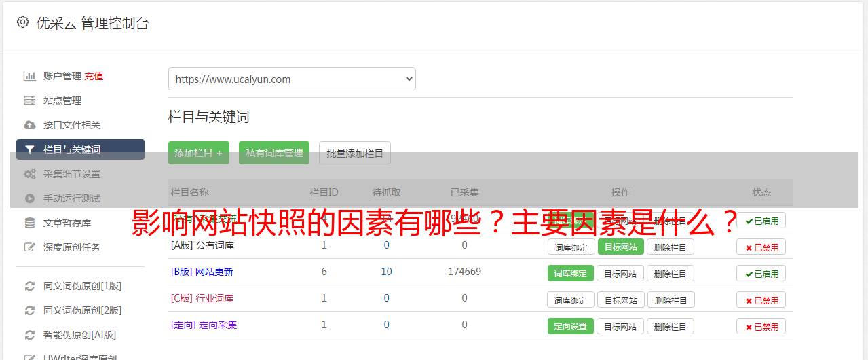This screenshot has width=868, height=360.
Task: Click the server icon for 站点管理
Action: point(29,101)
